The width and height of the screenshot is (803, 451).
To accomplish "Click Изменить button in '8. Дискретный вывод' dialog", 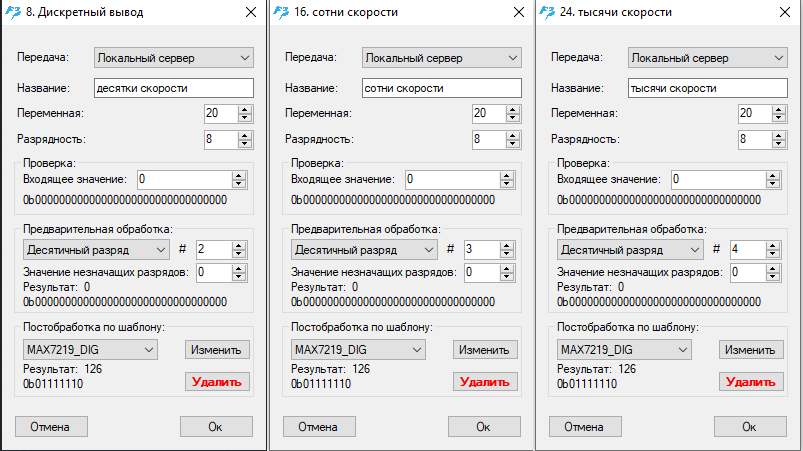I will tap(217, 350).
